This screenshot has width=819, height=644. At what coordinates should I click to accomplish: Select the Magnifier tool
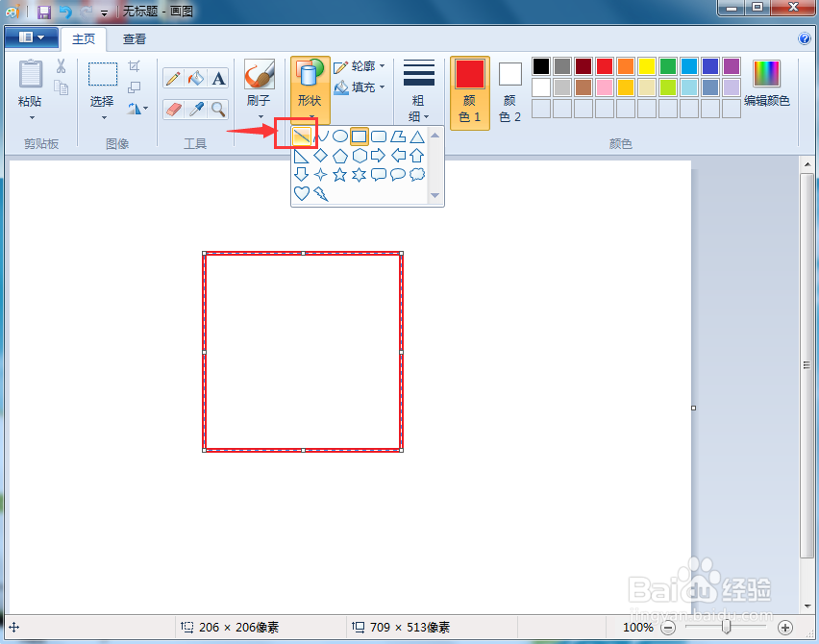tap(218, 110)
